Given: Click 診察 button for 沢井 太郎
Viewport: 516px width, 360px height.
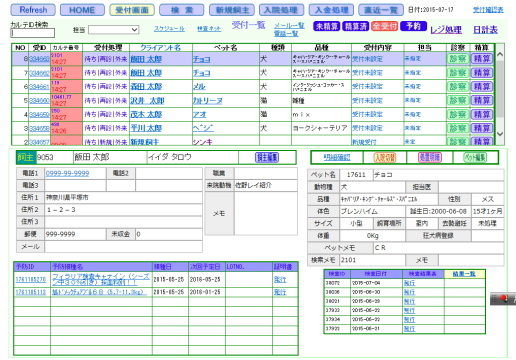Looking at the screenshot, I should point(458,100).
